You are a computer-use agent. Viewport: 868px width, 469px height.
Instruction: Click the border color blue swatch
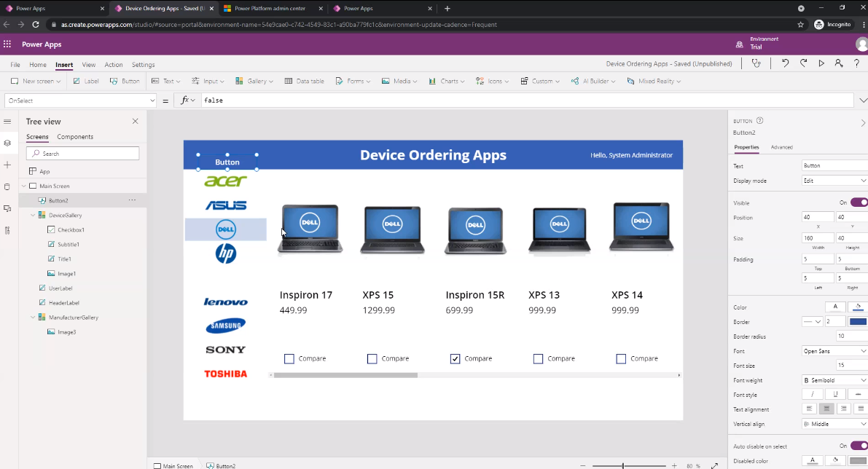coord(858,321)
